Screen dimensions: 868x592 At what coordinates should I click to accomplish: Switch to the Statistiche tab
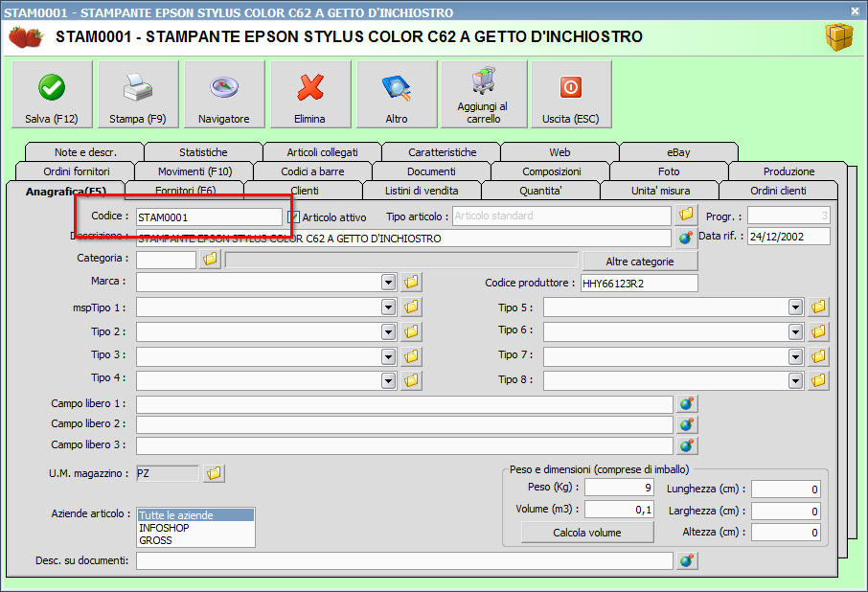coord(203,152)
